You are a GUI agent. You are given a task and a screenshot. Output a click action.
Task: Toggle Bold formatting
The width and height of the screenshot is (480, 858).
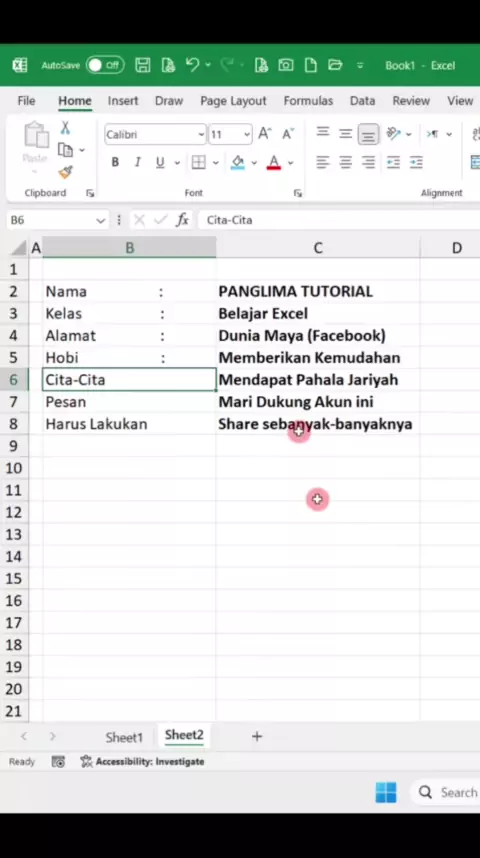coord(115,162)
